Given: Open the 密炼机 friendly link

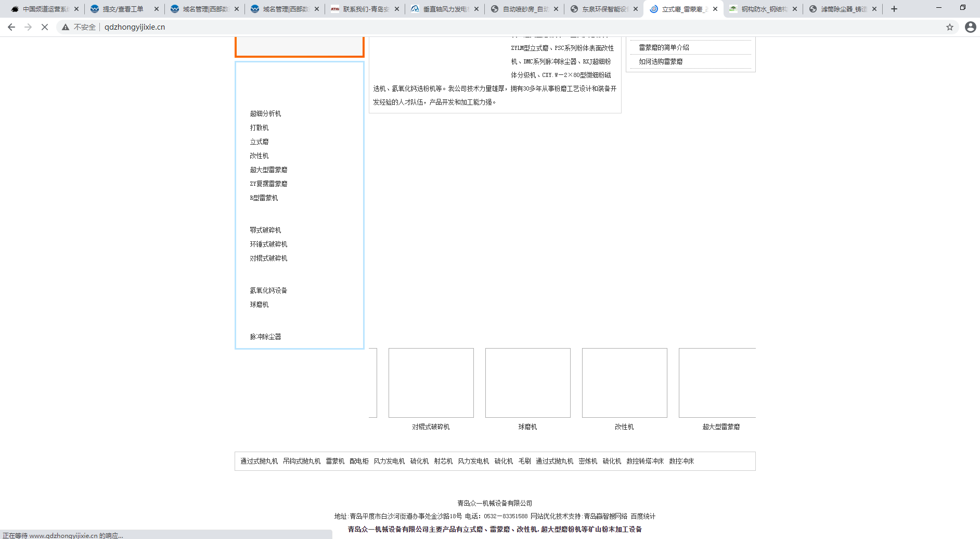Looking at the screenshot, I should pos(588,461).
